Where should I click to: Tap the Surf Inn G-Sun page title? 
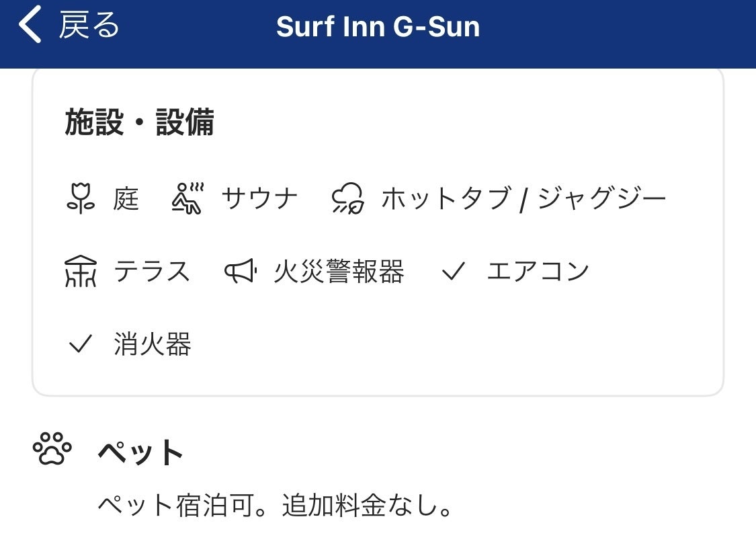378,27
